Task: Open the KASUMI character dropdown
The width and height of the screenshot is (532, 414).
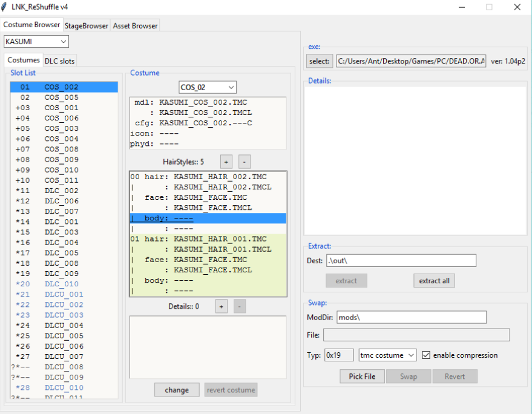Action: tap(36, 41)
